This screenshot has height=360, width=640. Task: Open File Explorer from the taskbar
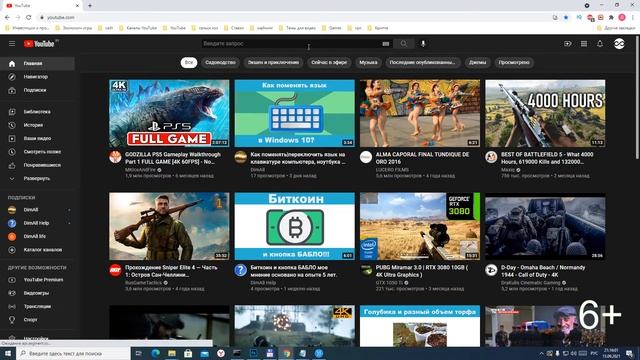[172, 353]
